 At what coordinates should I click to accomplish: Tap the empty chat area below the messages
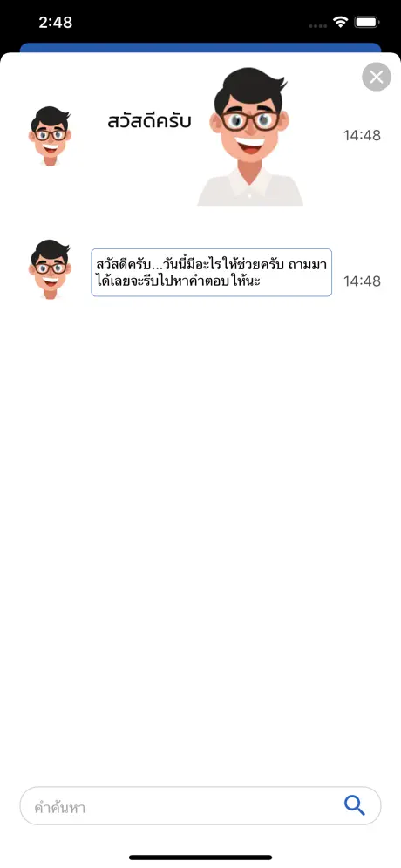tap(200, 537)
